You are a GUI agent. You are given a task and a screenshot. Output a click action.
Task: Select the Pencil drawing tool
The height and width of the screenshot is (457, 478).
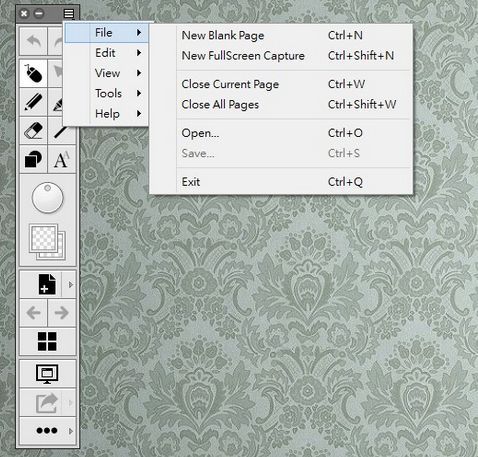pos(33,102)
